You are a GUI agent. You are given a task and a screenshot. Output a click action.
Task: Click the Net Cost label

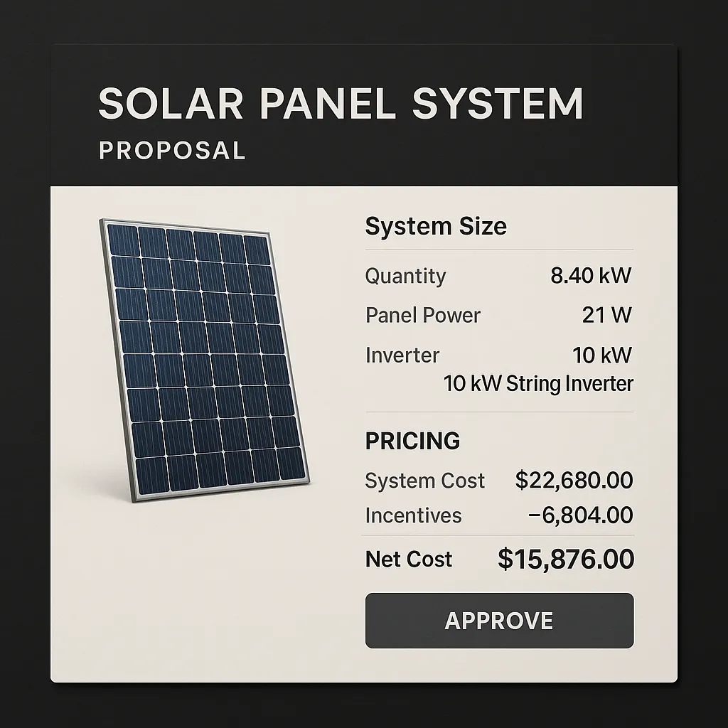409,559
